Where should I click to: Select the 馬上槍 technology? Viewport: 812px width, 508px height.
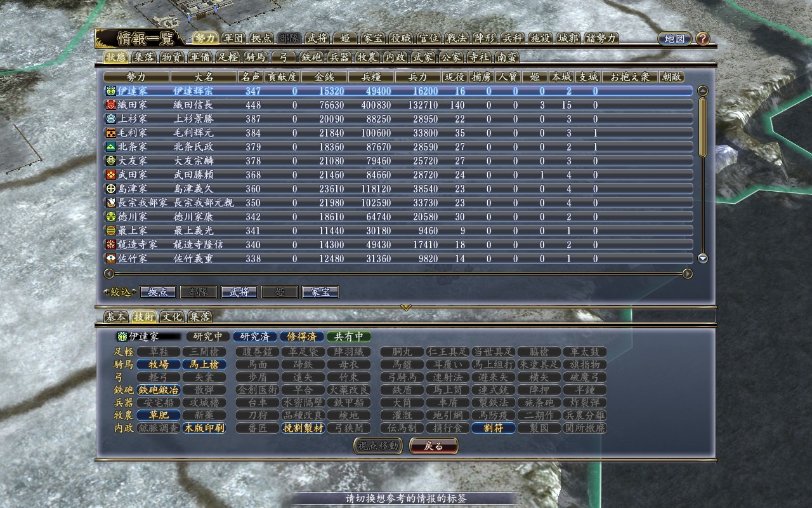coord(204,364)
